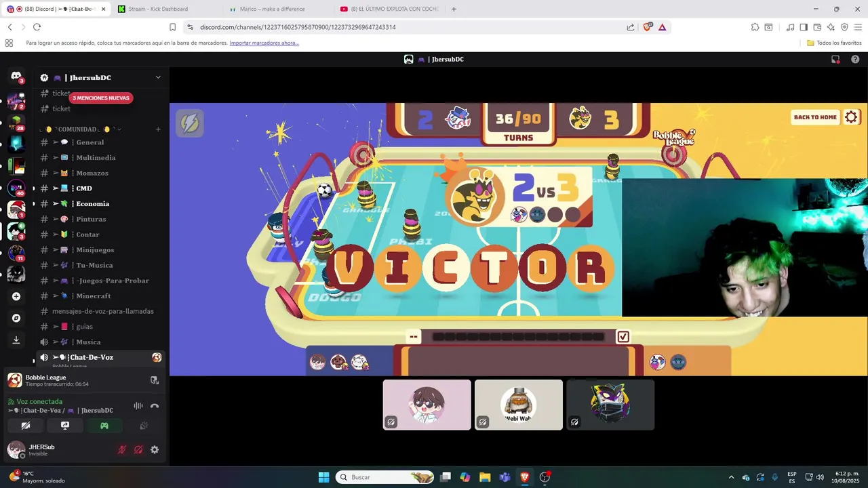Screen dimensions: 868x488
Task: Open Leo AI sparkle icon
Action: [x=831, y=27]
